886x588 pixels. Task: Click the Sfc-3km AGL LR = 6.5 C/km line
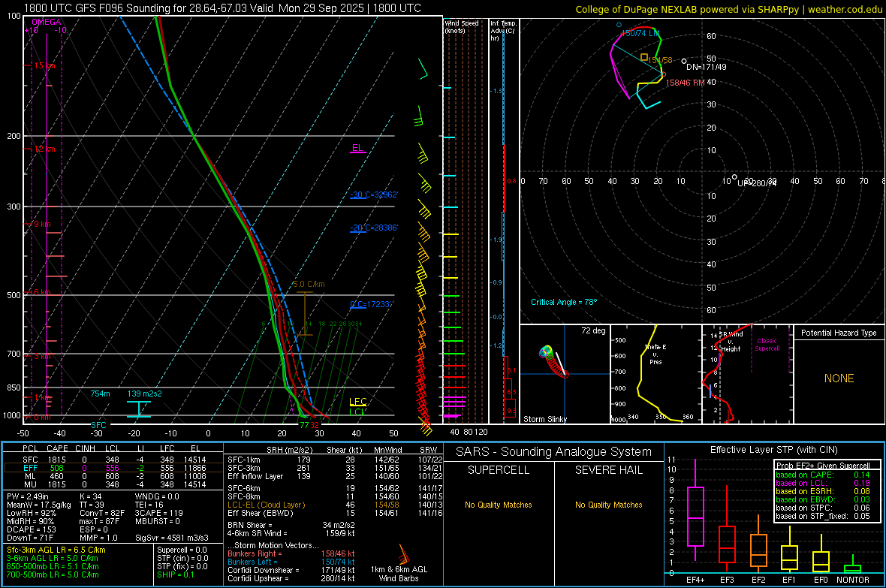point(56,550)
